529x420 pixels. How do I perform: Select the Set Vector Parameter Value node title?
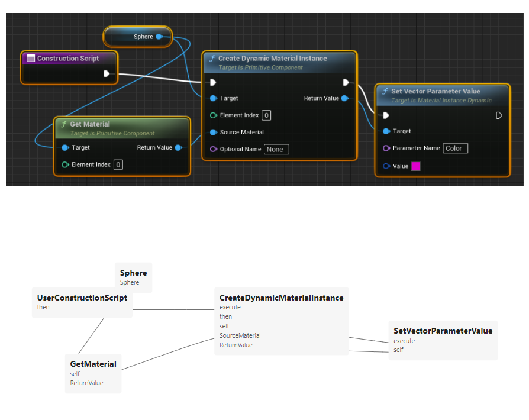pyautogui.click(x=436, y=92)
